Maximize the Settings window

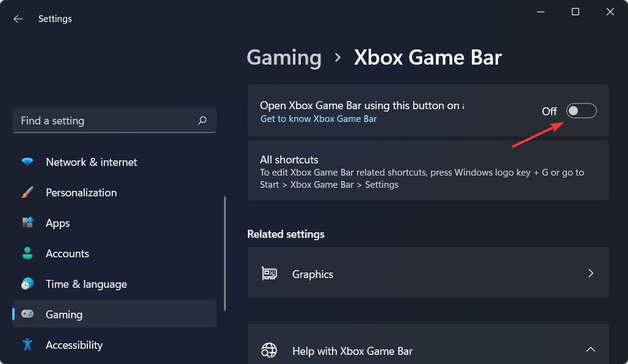[x=576, y=12]
